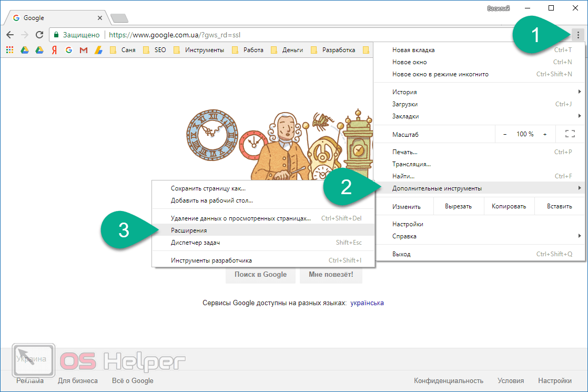Expand Дополнительные инструменты submenu
The width and height of the screenshot is (588, 392).
point(479,188)
